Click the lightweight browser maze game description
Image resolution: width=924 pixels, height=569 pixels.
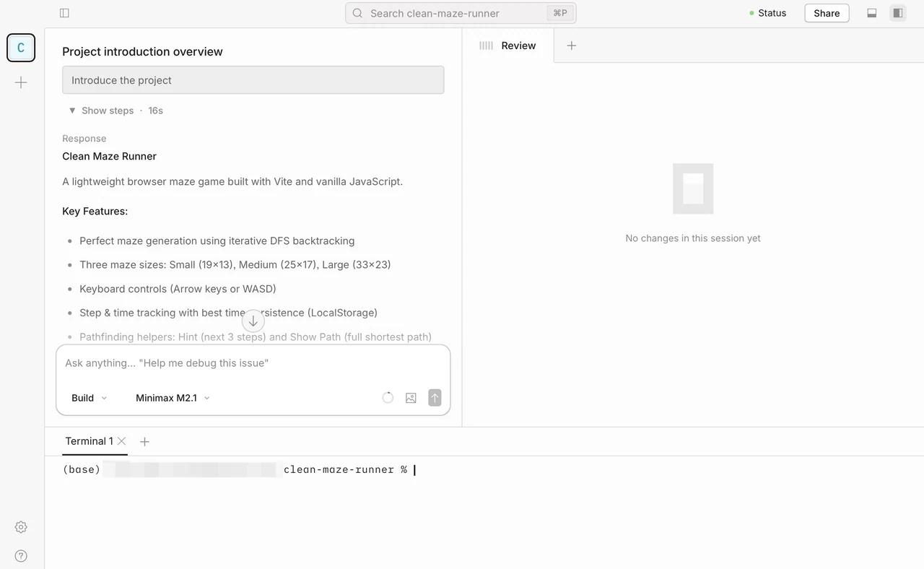tap(232, 181)
